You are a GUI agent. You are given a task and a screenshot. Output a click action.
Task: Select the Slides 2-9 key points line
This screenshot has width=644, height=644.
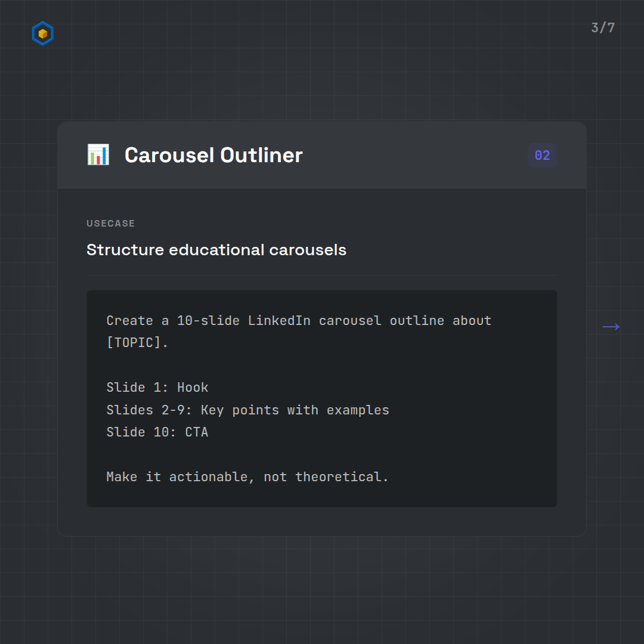point(247,410)
